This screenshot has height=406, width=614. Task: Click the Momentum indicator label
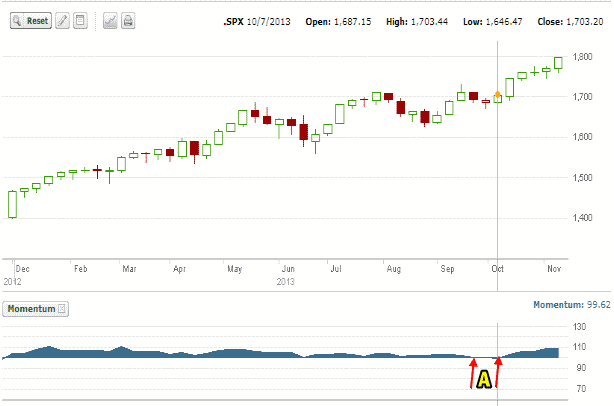click(x=31, y=309)
